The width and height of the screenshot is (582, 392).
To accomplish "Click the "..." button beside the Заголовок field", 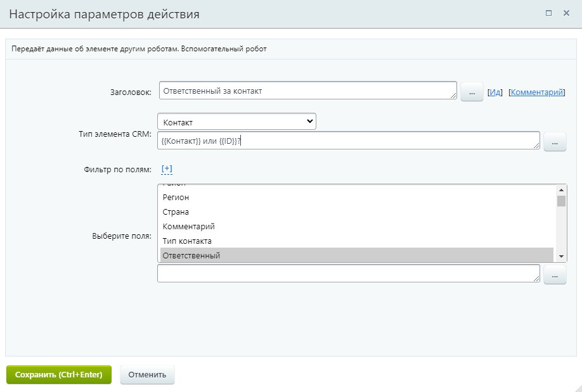I will [x=471, y=92].
